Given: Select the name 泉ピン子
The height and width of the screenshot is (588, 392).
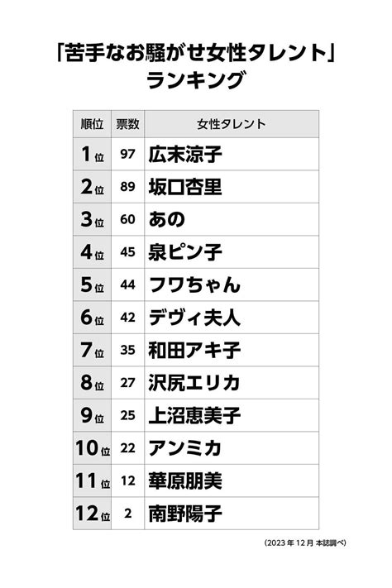Looking at the screenshot, I should 185,252.
